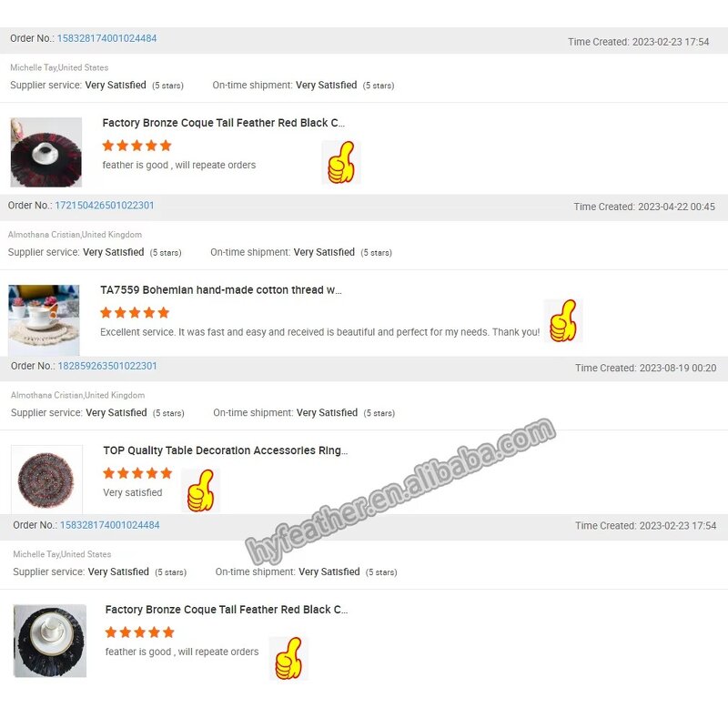Open Bohemian cotton thread coaster thumbnail
This screenshot has width=728, height=728.
tap(44, 320)
